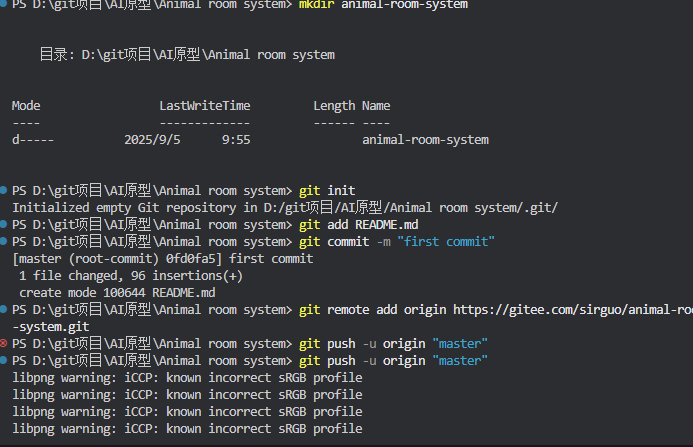693x447 pixels.
Task: Click '[master (root-commit) 0fd0fa5] first commit' line
Action: [x=163, y=259]
